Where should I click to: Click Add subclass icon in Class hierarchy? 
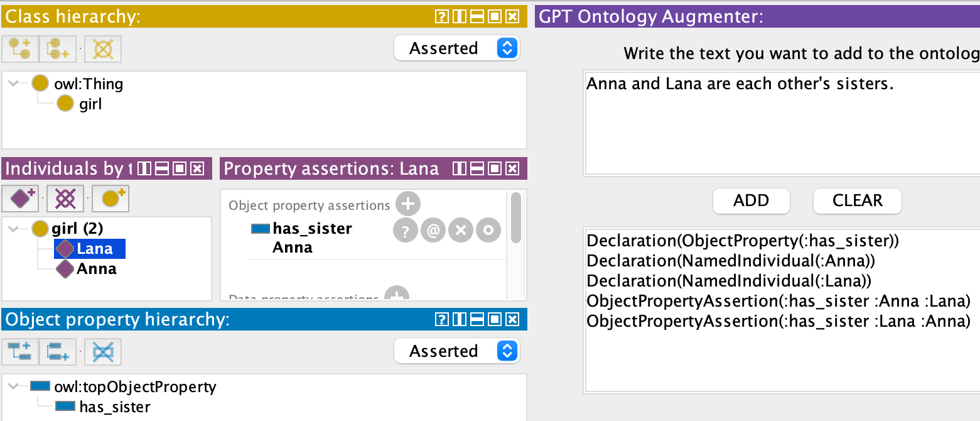[x=20, y=49]
